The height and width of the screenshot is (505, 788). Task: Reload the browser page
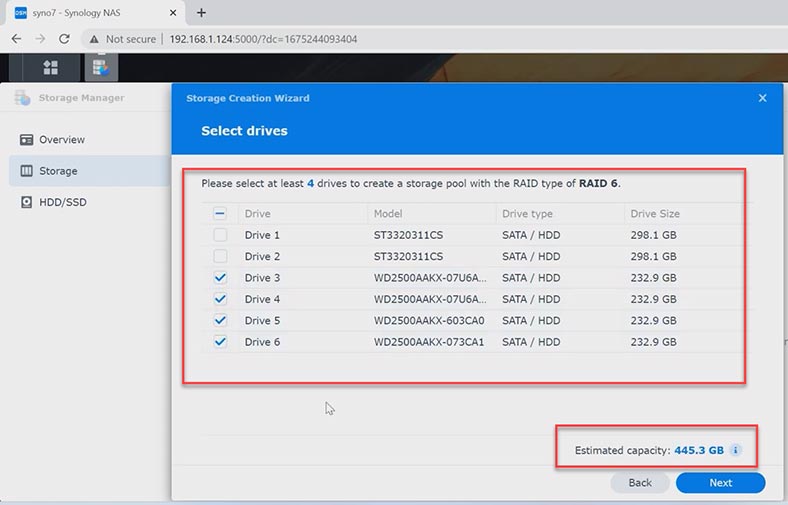64,39
